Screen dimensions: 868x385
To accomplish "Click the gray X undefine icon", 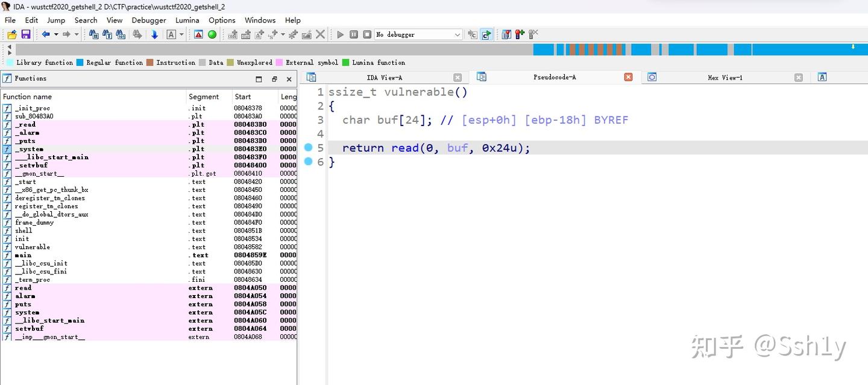I will (320, 34).
